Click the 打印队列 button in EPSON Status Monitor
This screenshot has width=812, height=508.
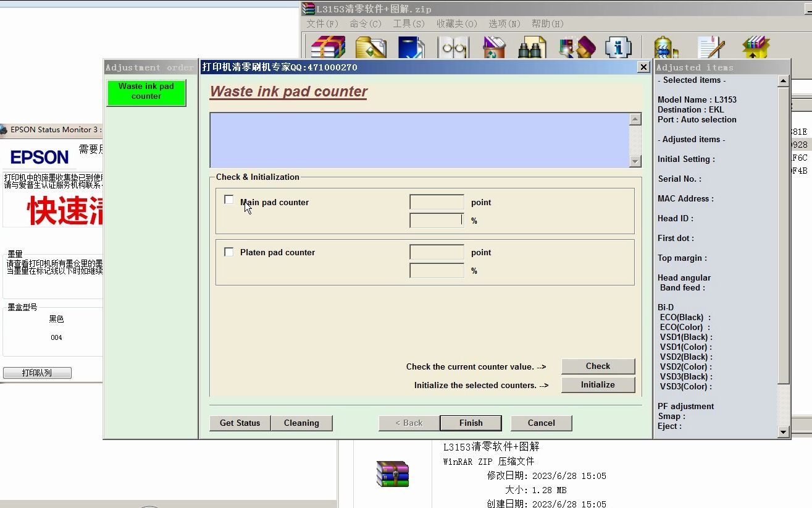pyautogui.click(x=37, y=373)
